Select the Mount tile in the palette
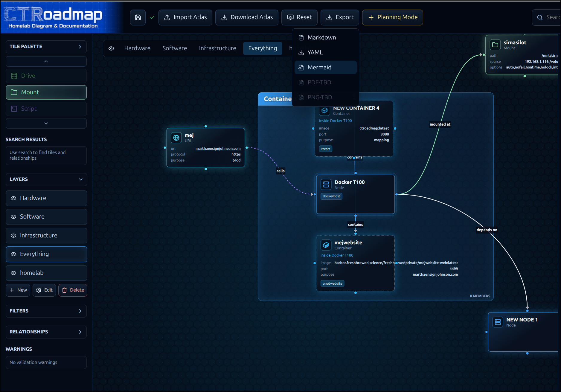Screen dimensions: 561x392 click(x=46, y=92)
